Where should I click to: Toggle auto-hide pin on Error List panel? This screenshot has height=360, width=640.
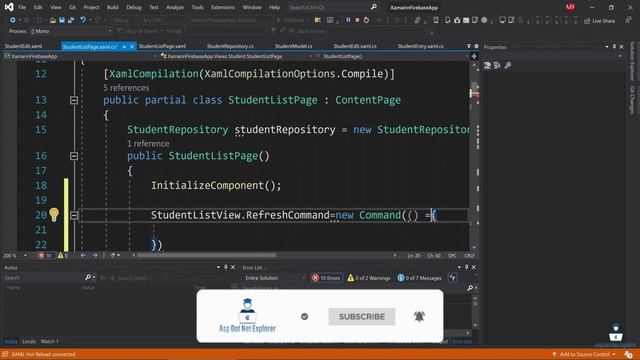click(x=466, y=267)
